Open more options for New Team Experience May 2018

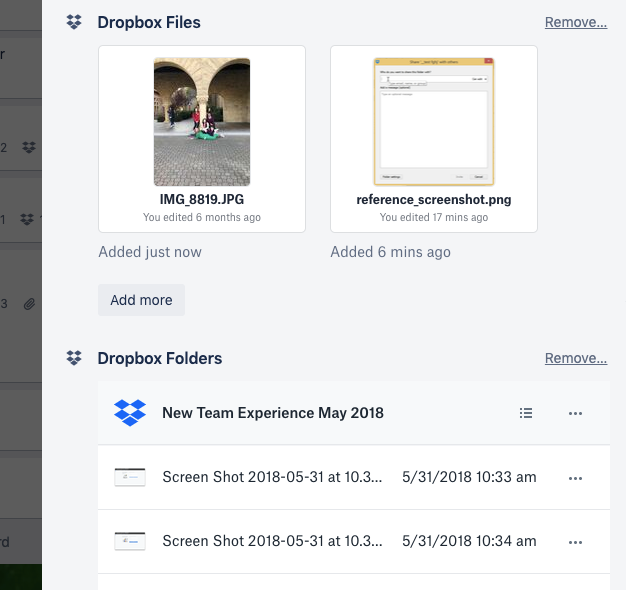coord(575,413)
